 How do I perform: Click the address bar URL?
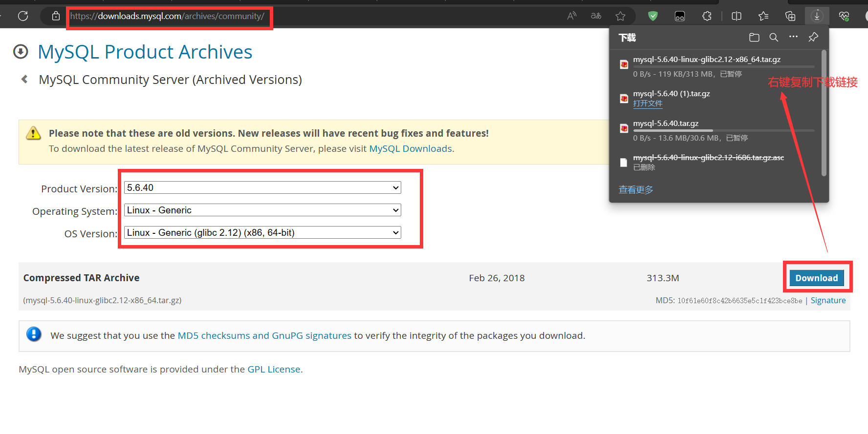[167, 16]
